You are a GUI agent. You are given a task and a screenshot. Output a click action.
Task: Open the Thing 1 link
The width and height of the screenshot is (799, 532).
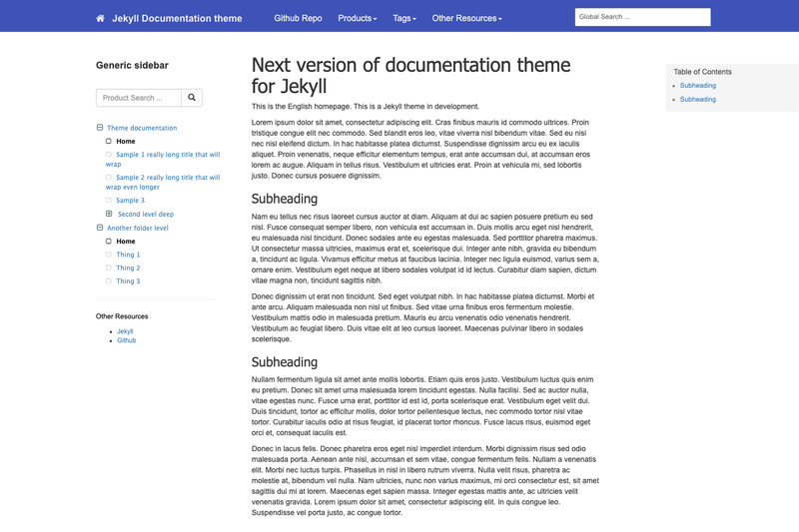coord(128,255)
